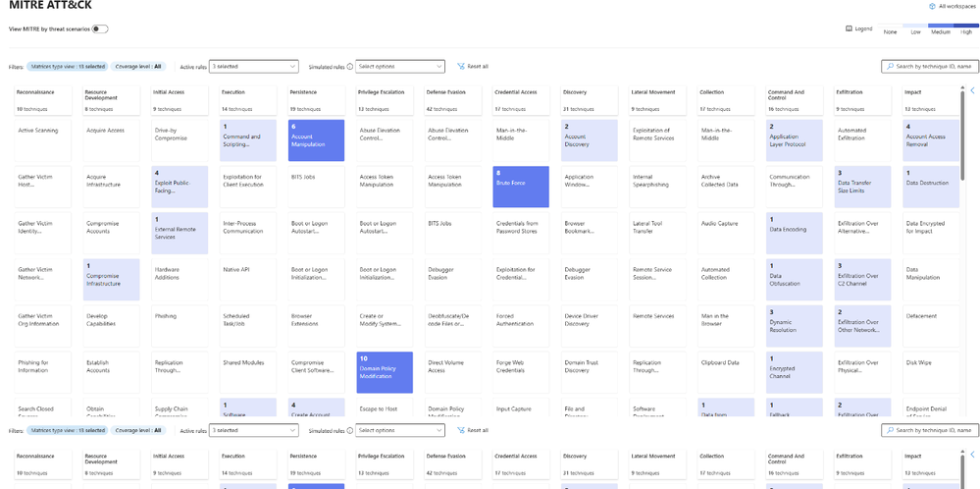Click the Forced Authentication technique
Image resolution: width=980 pixels, height=489 pixels.
[x=521, y=326]
